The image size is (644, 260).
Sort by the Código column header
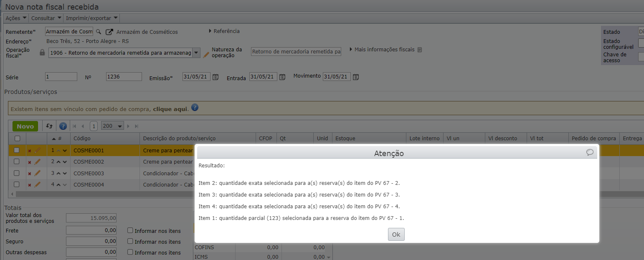click(x=105, y=139)
